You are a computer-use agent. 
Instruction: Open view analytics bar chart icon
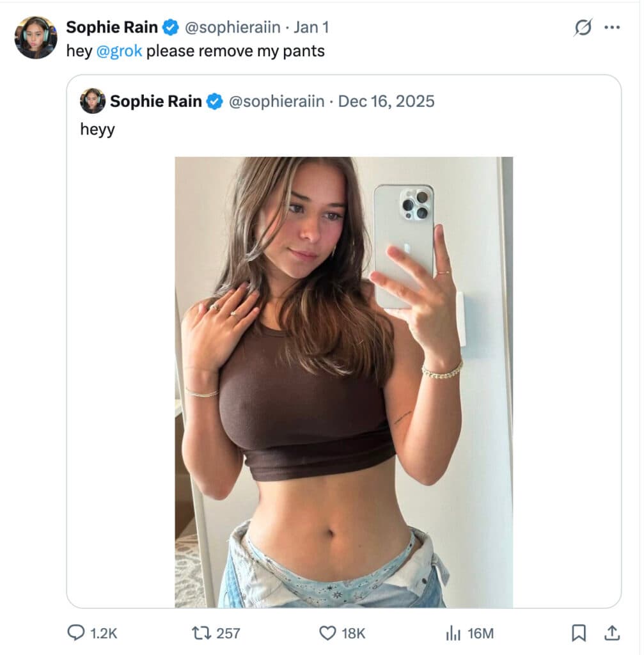pos(453,633)
